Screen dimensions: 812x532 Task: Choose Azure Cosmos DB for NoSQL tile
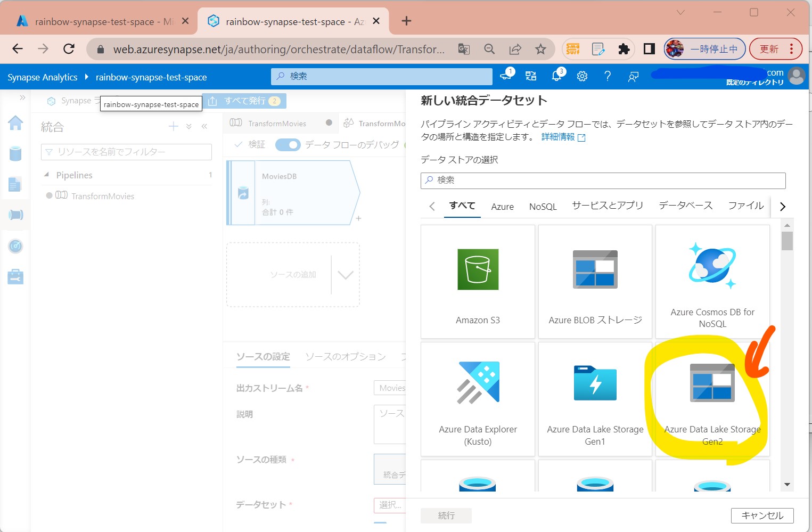click(712, 282)
